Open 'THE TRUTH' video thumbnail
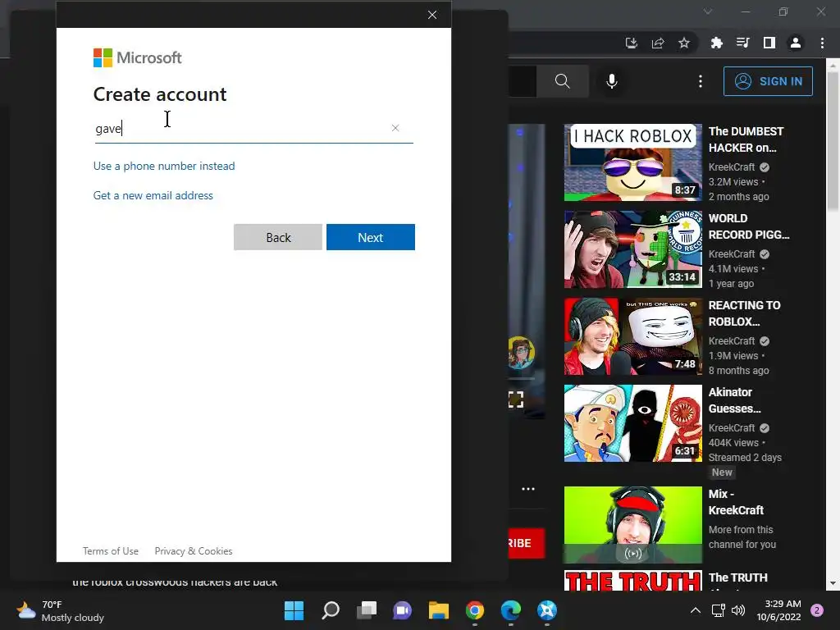Viewport: 840px width, 630px height. tap(632, 581)
